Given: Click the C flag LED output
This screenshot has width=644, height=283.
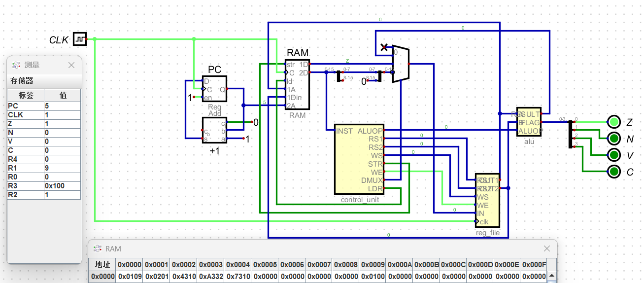Looking at the screenshot, I should point(613,172).
